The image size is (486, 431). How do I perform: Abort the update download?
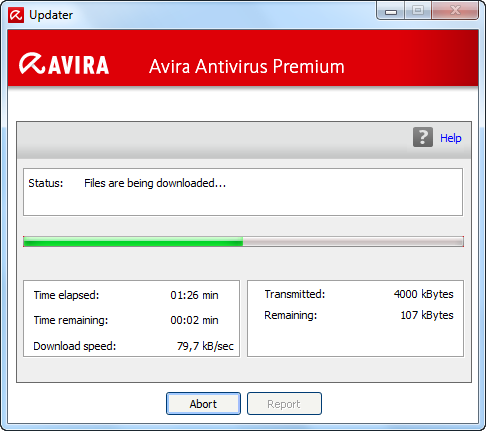tap(203, 404)
